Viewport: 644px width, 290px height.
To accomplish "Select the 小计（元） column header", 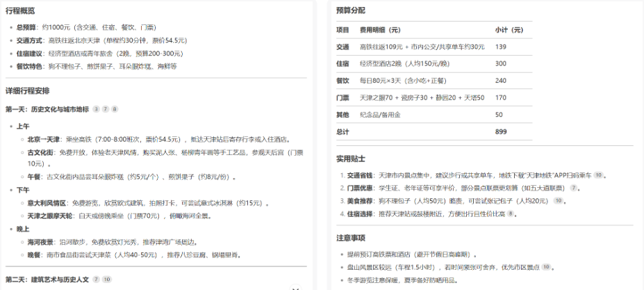I will click(x=509, y=30).
